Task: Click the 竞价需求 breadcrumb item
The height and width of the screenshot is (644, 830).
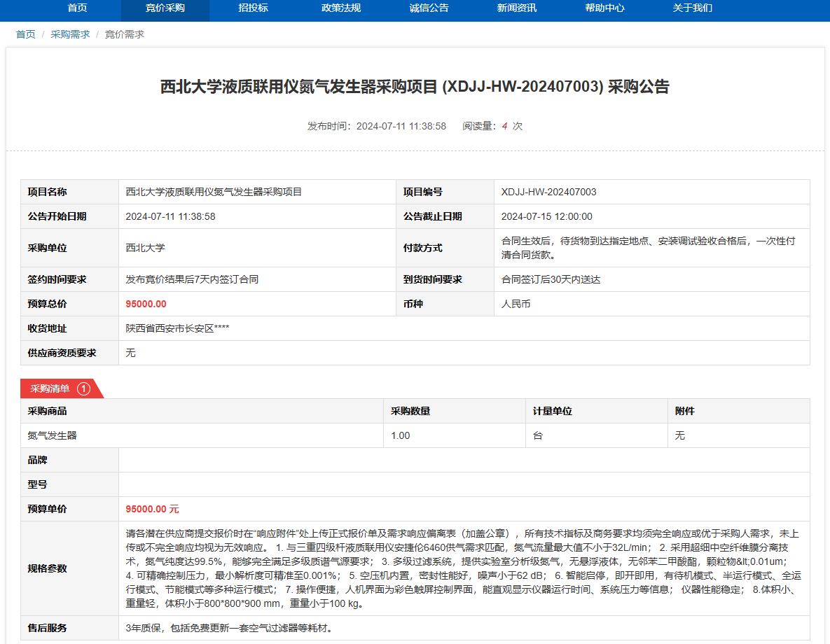Action: click(x=125, y=34)
